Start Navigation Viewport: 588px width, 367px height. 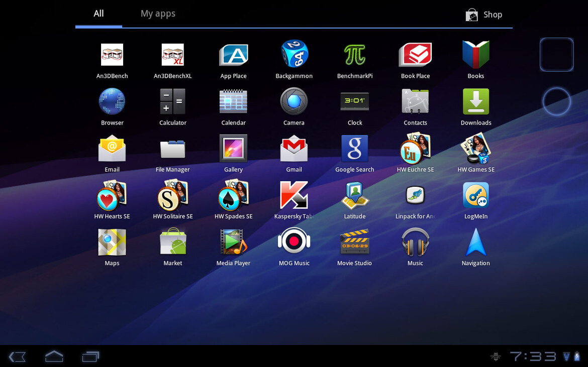point(476,242)
